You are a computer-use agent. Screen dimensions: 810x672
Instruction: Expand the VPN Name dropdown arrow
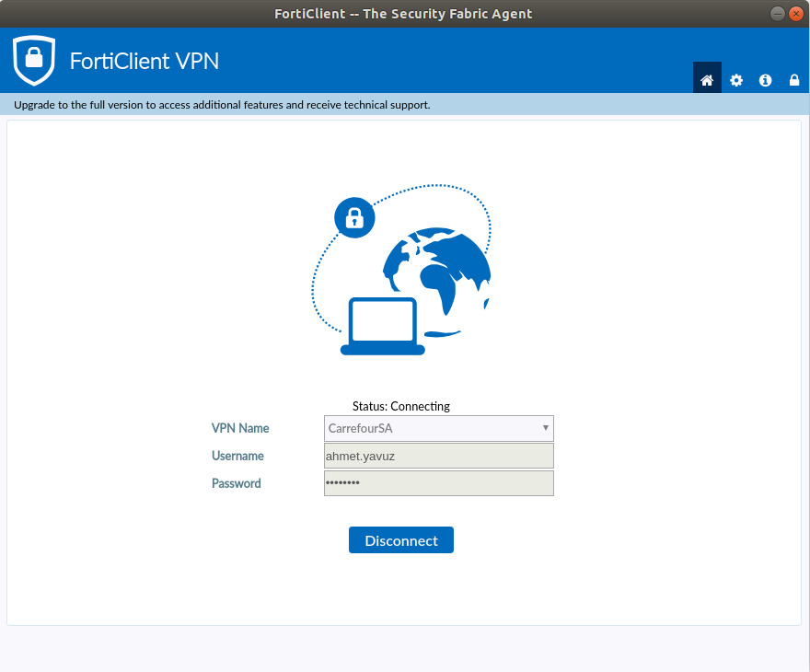[x=545, y=428]
